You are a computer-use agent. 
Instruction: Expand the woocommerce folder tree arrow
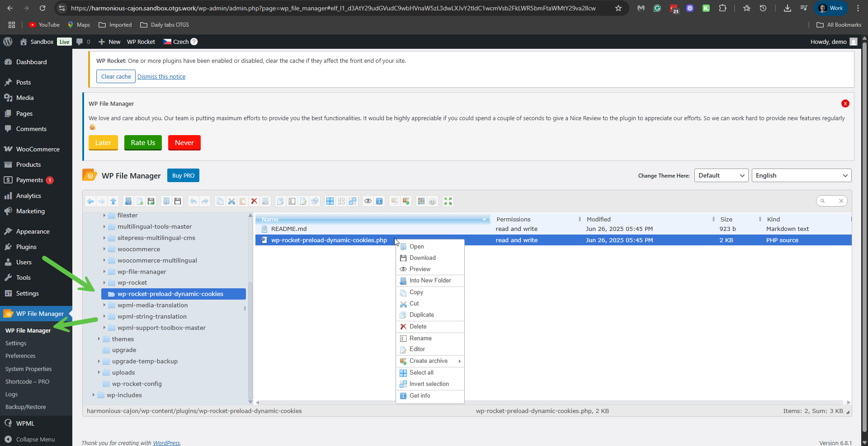[104, 249]
